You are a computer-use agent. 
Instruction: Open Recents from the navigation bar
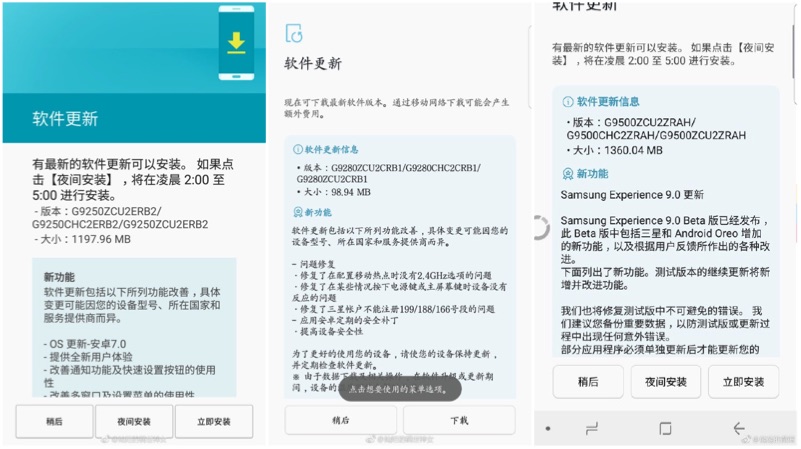coord(591,428)
